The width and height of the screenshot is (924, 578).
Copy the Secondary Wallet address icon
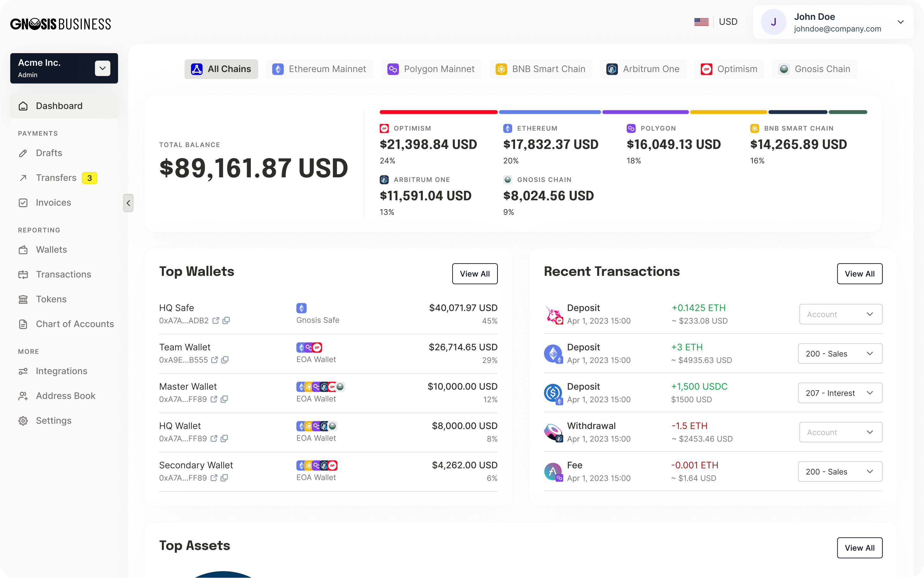(225, 478)
